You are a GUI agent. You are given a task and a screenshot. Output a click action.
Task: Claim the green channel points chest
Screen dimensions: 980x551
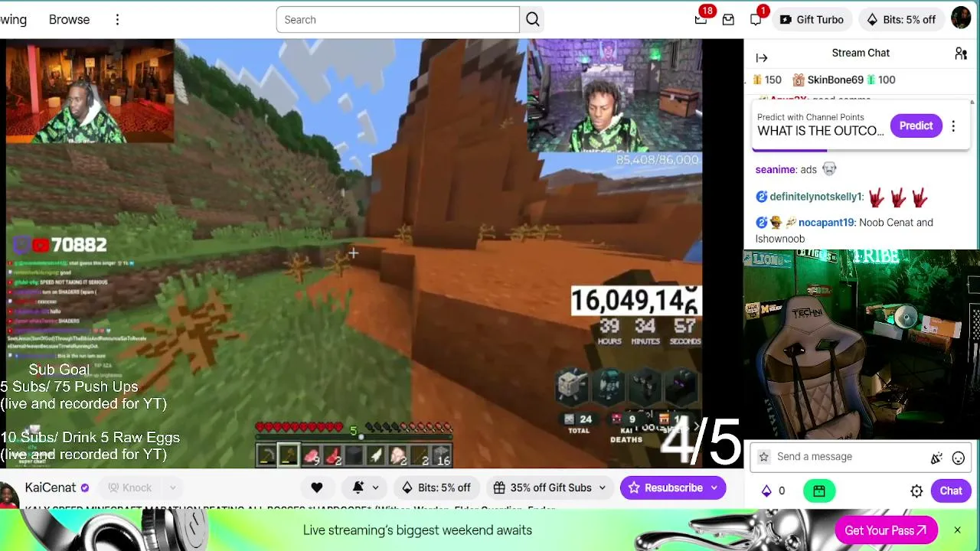(818, 491)
